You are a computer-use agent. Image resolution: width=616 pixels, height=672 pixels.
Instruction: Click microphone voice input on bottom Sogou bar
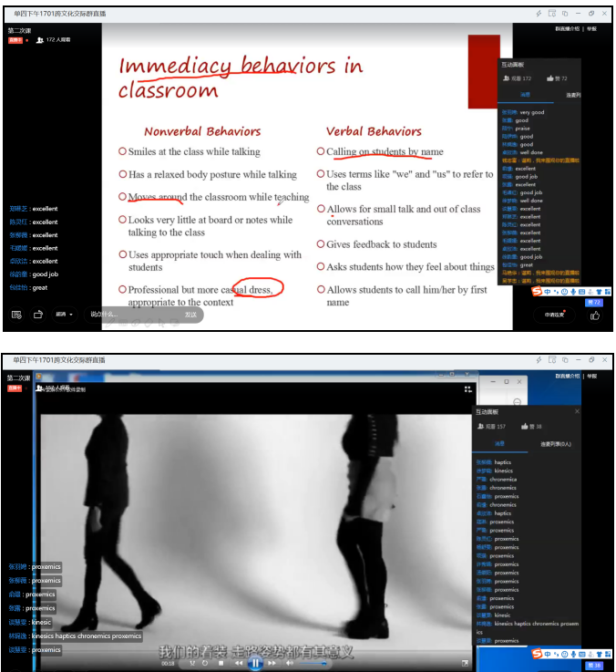coord(573,654)
